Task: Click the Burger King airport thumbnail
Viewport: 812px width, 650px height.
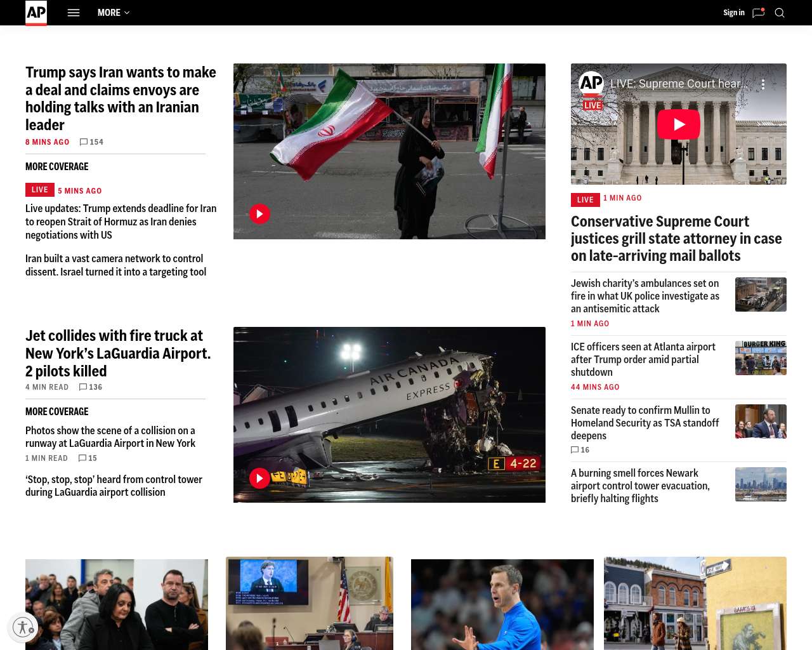Action: tap(761, 358)
